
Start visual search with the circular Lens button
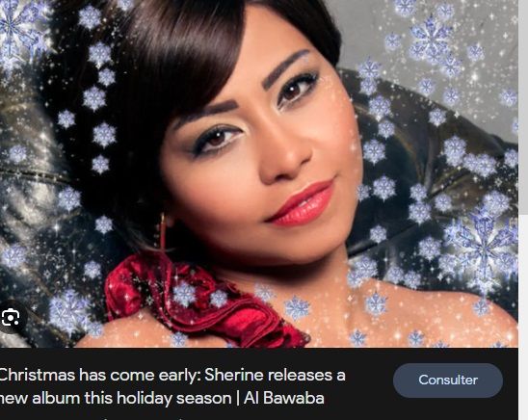(10, 318)
